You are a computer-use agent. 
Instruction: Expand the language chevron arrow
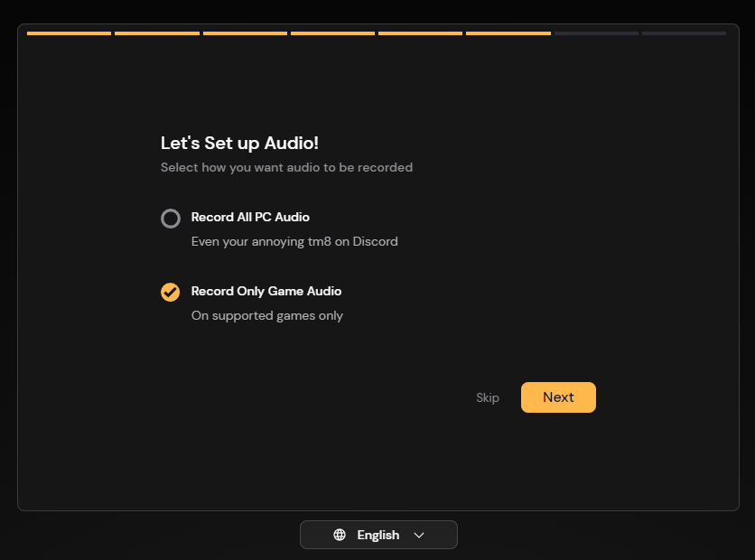click(419, 535)
